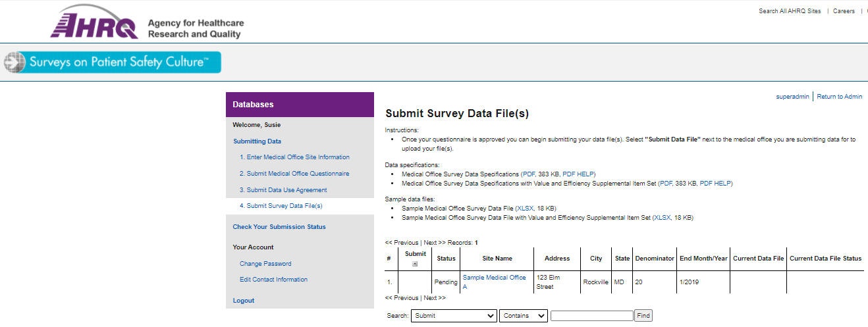Screen dimensions: 868x327
Task: Click the Change Password link
Action: pos(265,264)
